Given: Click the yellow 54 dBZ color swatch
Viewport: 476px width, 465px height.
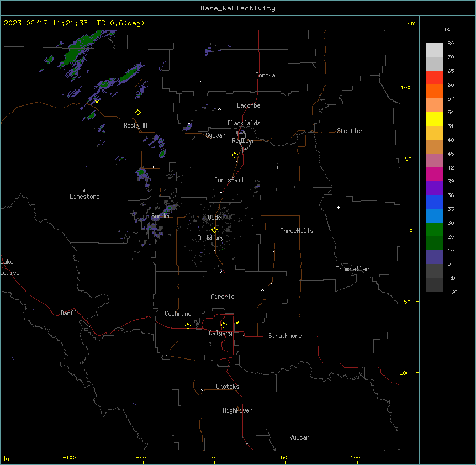Looking at the screenshot, I should (x=434, y=119).
